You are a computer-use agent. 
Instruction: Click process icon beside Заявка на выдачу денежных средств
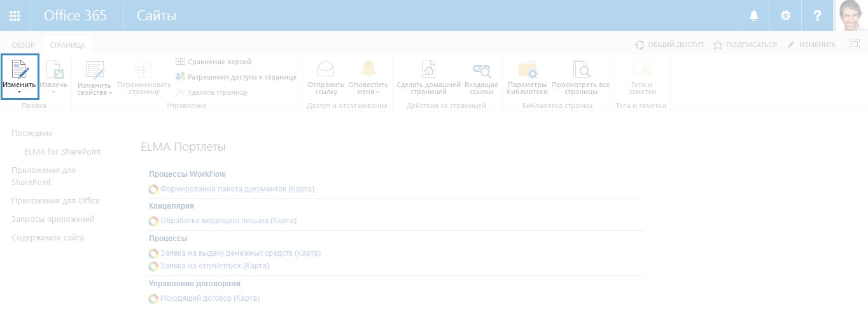coord(153,253)
